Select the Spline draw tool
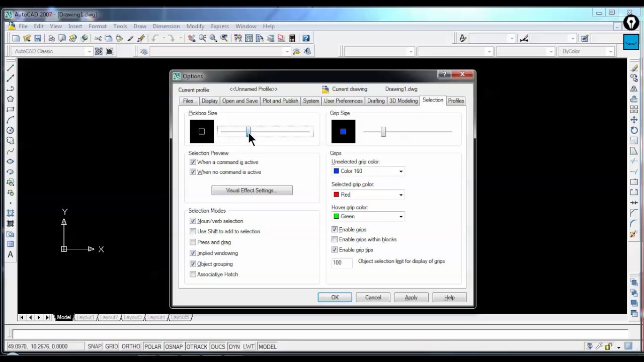This screenshot has width=644, height=362. [10, 151]
